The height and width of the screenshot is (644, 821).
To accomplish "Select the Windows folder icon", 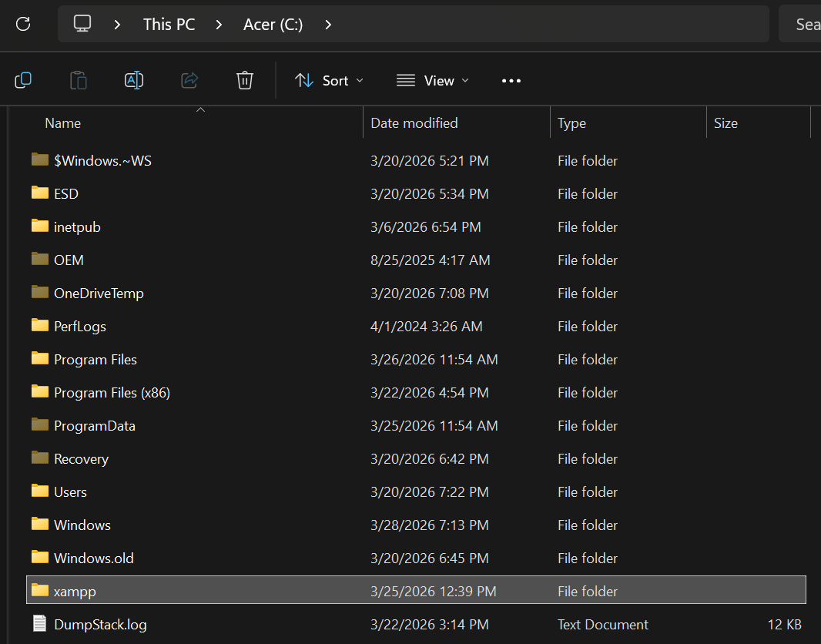I will point(40,524).
